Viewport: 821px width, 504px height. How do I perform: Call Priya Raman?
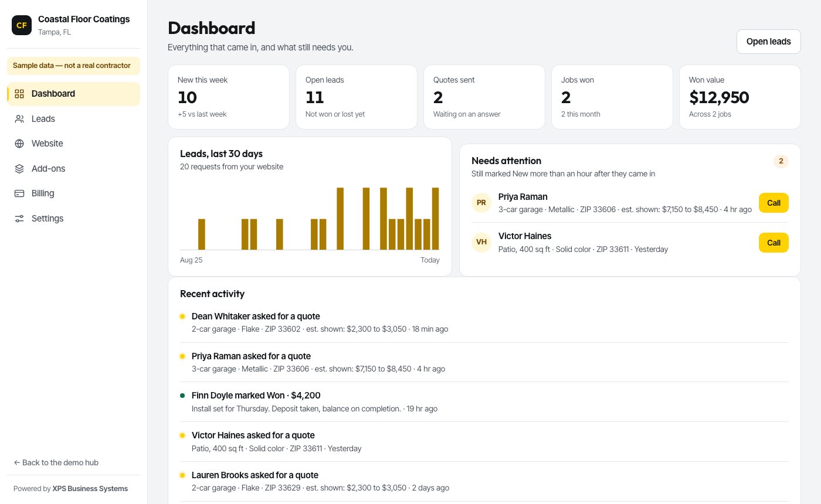pyautogui.click(x=773, y=203)
